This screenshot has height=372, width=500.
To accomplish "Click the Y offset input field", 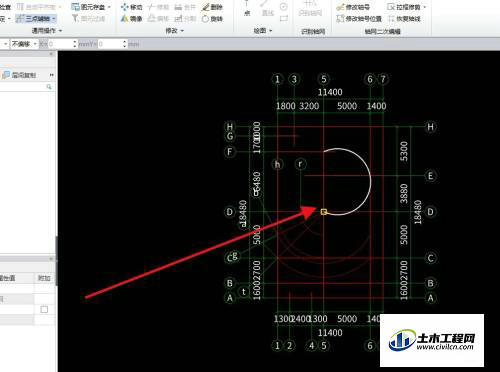I will click(x=110, y=44).
